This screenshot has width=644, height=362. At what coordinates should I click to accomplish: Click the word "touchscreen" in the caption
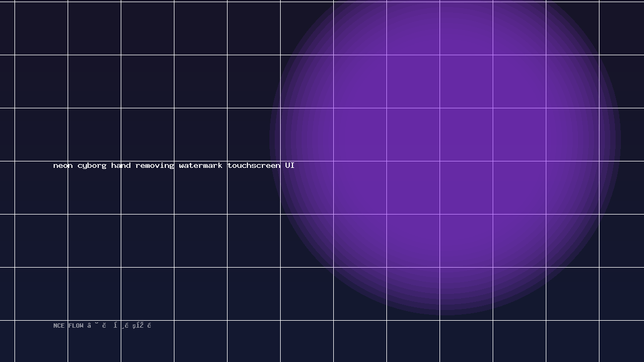253,165
